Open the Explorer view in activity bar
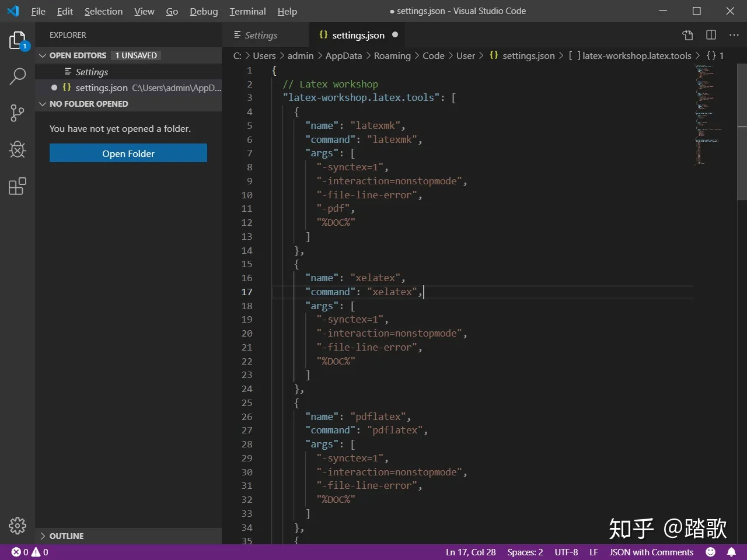The height and width of the screenshot is (560, 747). click(18, 40)
